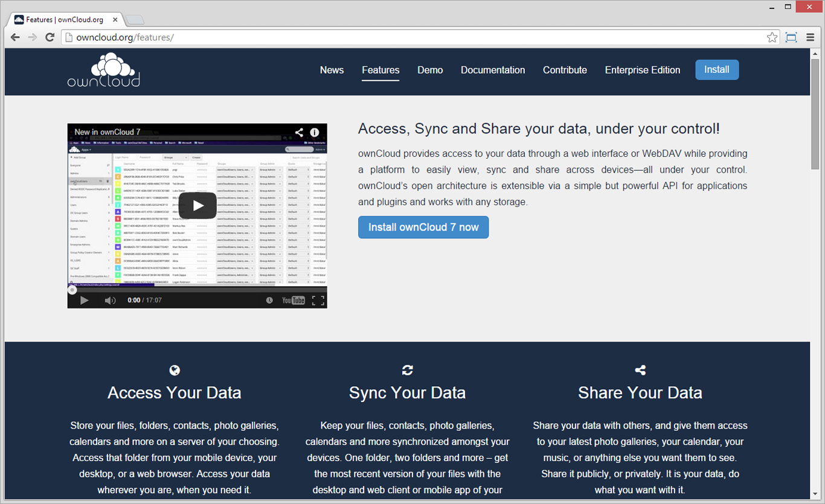Bookmark page with the star icon
The height and width of the screenshot is (504, 825).
click(772, 37)
